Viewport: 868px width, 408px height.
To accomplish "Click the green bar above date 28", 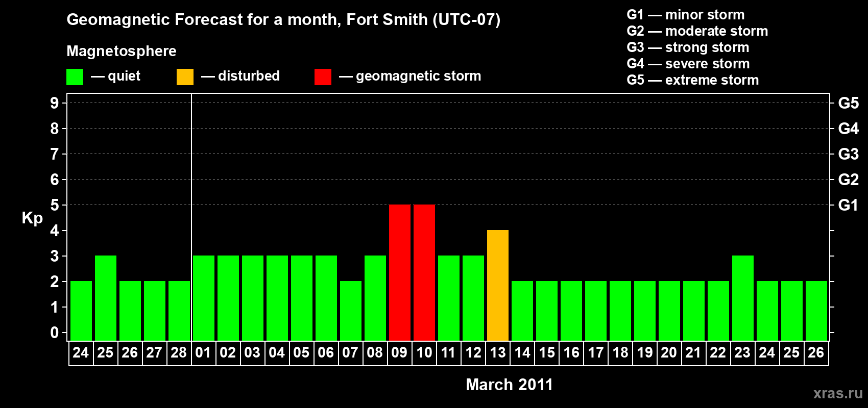I will pos(179,311).
